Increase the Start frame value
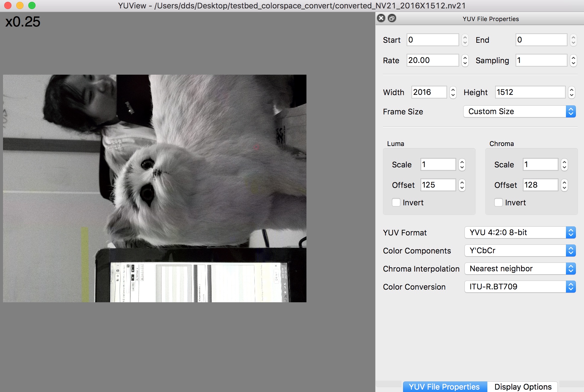Image resolution: width=584 pixels, height=392 pixels. tap(465, 38)
